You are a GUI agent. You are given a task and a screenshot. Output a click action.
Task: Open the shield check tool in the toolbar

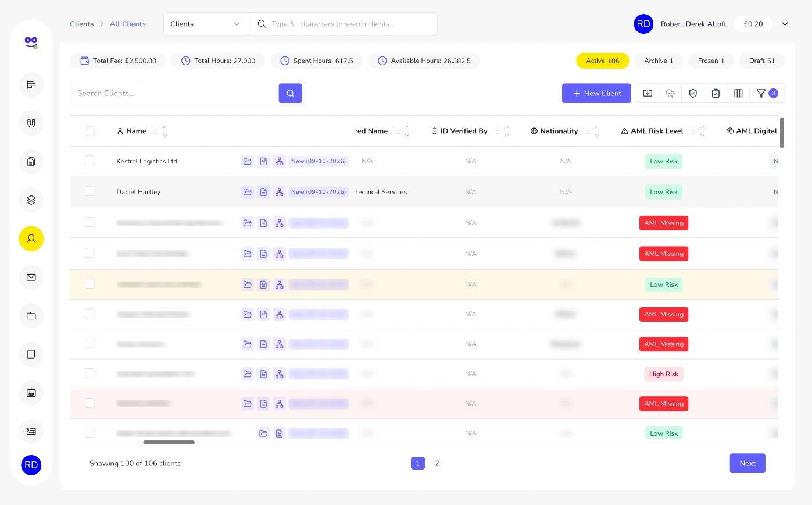[693, 93]
